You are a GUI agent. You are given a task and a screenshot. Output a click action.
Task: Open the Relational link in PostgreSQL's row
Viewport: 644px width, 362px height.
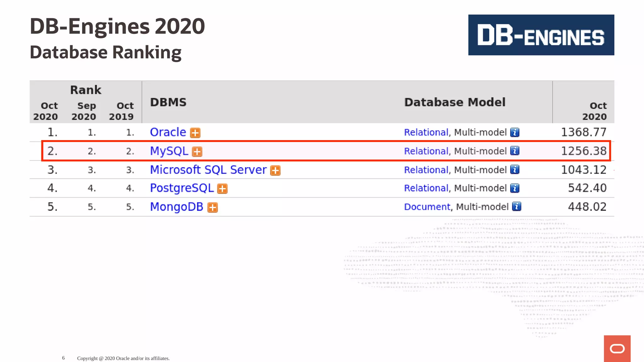(x=426, y=188)
